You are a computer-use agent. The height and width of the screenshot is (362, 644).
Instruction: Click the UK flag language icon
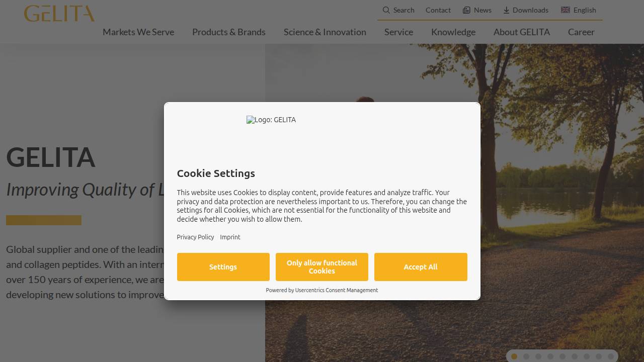point(566,10)
